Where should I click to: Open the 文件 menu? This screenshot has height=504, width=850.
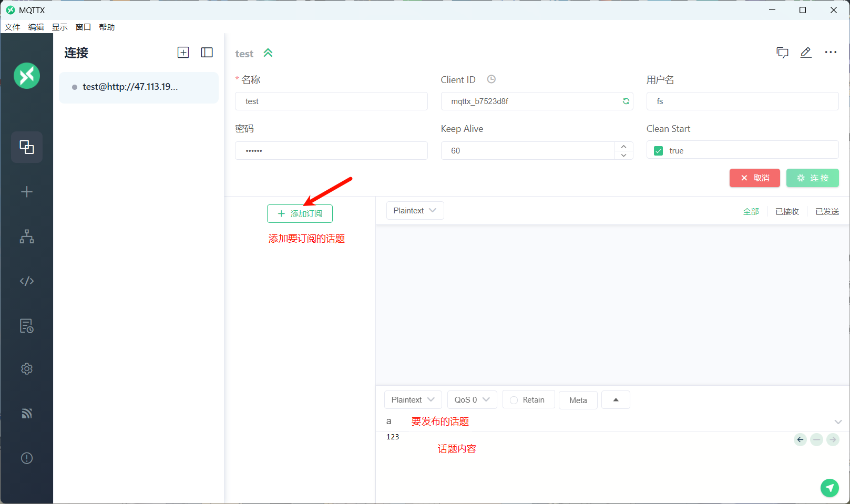12,27
